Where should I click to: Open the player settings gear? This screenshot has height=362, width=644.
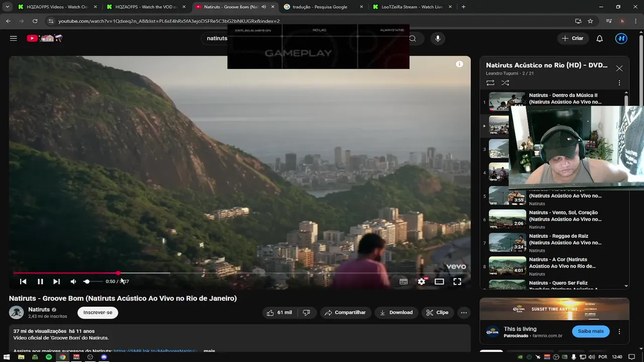click(422, 282)
